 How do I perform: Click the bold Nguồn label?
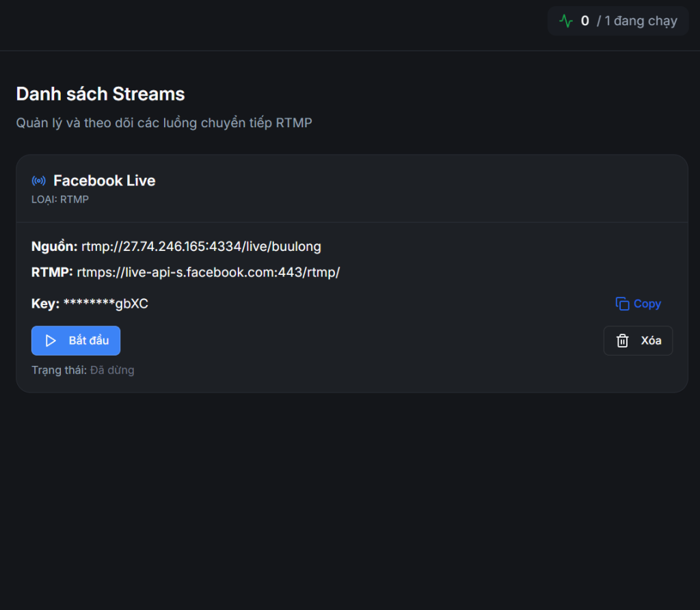(x=54, y=246)
